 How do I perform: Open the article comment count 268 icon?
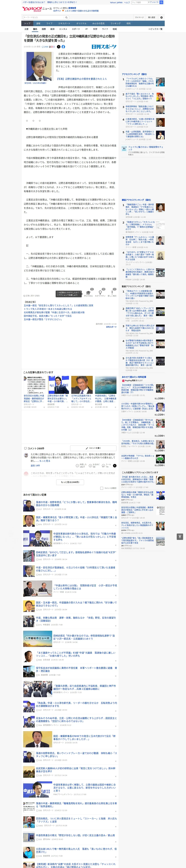(45, 47)
